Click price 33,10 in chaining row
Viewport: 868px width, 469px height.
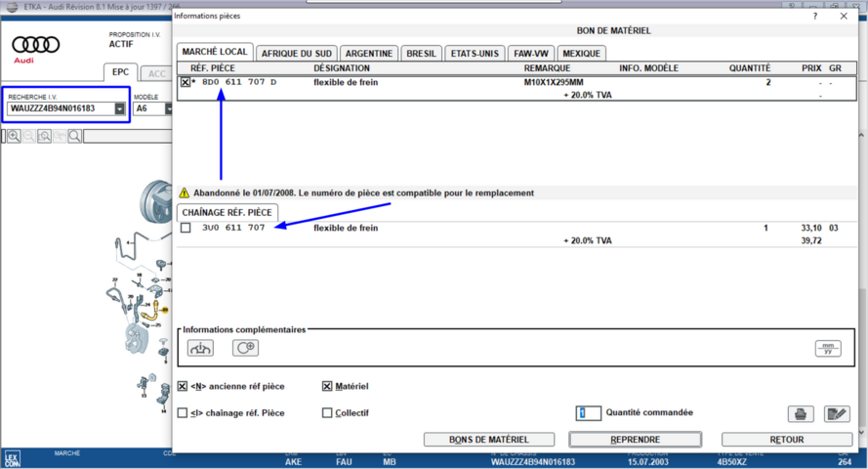[x=811, y=228]
